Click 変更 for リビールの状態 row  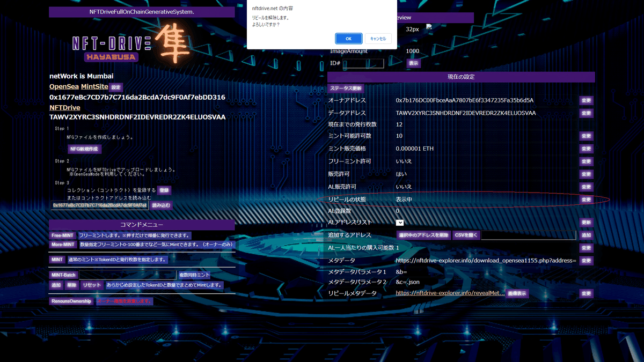click(x=586, y=200)
